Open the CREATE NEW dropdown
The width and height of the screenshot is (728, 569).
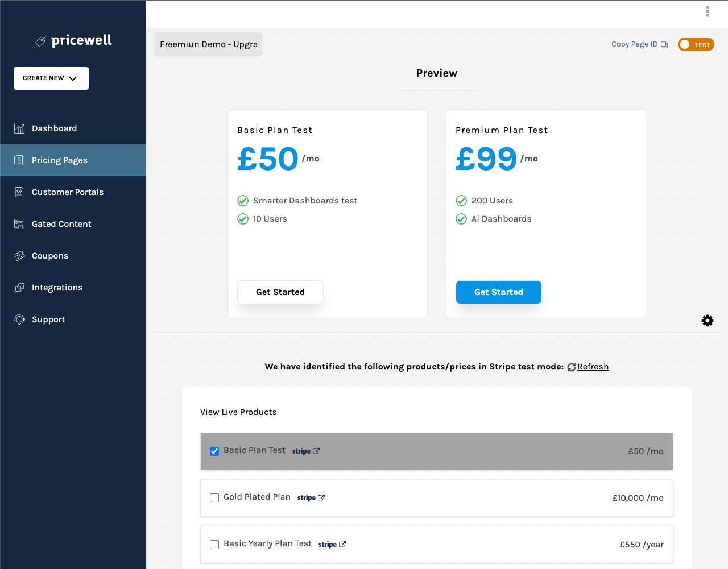(51, 78)
